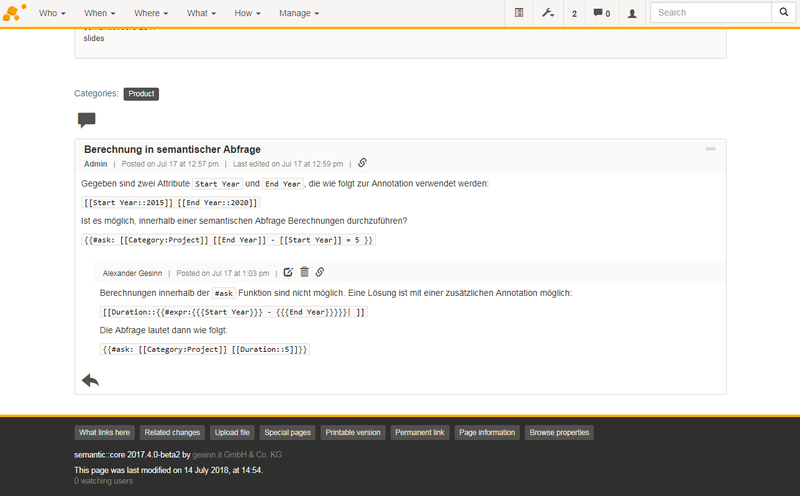Viewport: 800px width, 496px height.
Task: Open the user account icon
Action: (x=631, y=13)
